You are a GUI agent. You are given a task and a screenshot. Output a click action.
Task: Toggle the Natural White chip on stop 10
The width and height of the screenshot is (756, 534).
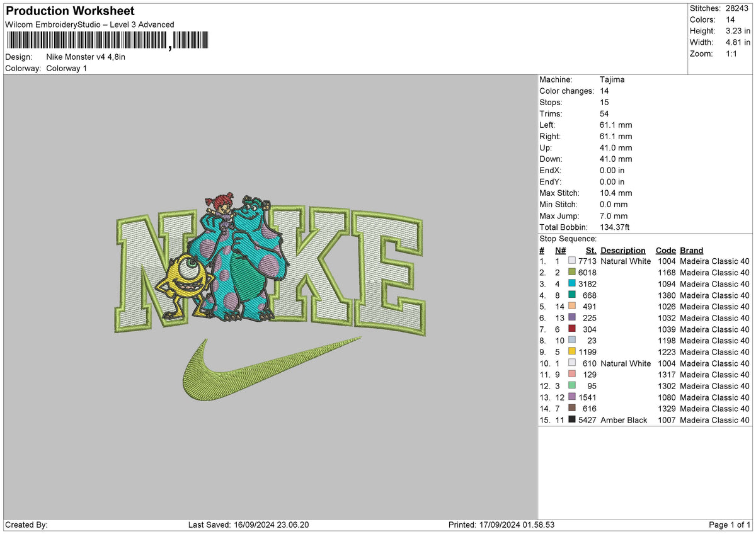pyautogui.click(x=573, y=363)
